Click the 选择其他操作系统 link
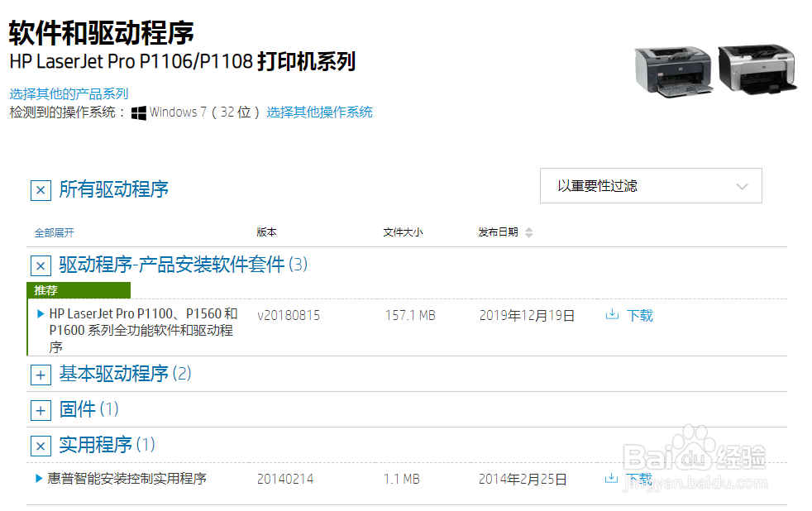The width and height of the screenshot is (812, 511). (319, 112)
